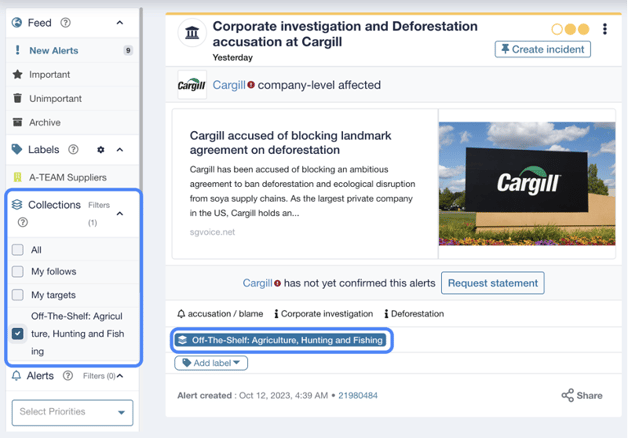Screen dimensions: 628x438
Task: Click the sgvoice.net source link
Action: coord(212,232)
